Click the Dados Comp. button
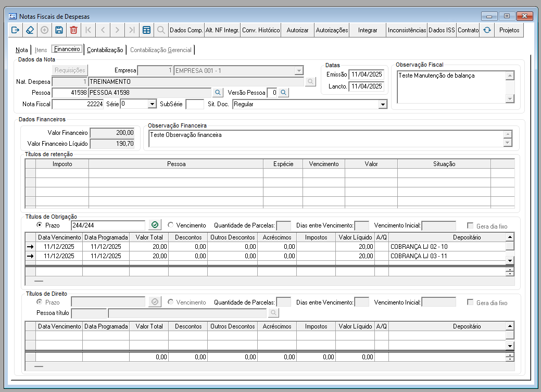This screenshot has width=541, height=392. click(186, 30)
